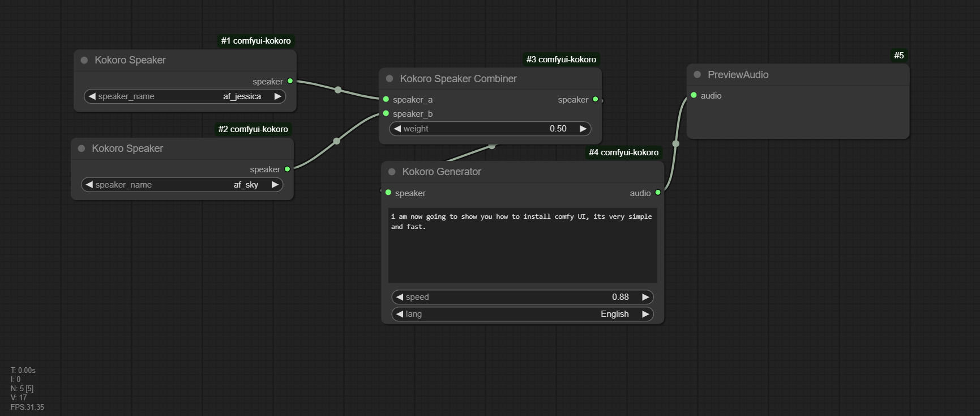
Task: Select previous lang option arrow
Action: click(x=400, y=314)
